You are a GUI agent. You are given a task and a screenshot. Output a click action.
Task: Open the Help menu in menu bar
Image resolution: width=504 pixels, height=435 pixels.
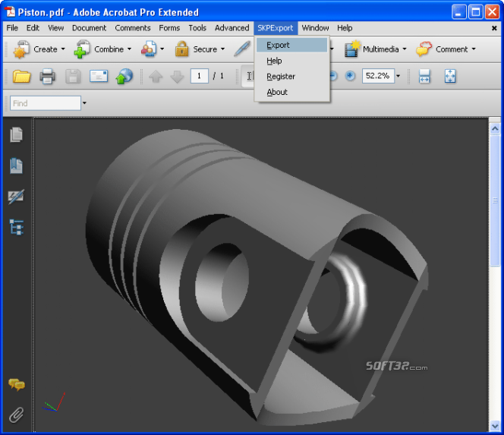click(345, 28)
